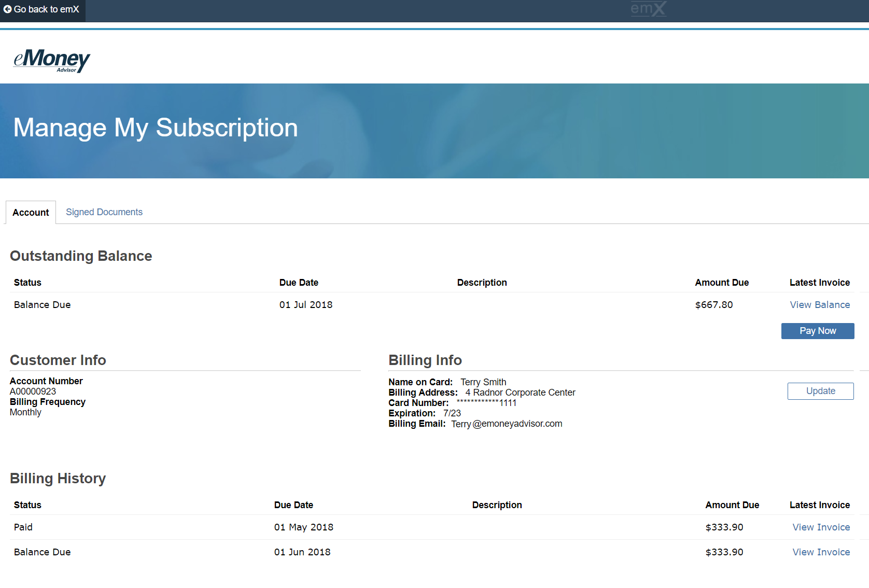Click account number A00000923

pos(33,391)
